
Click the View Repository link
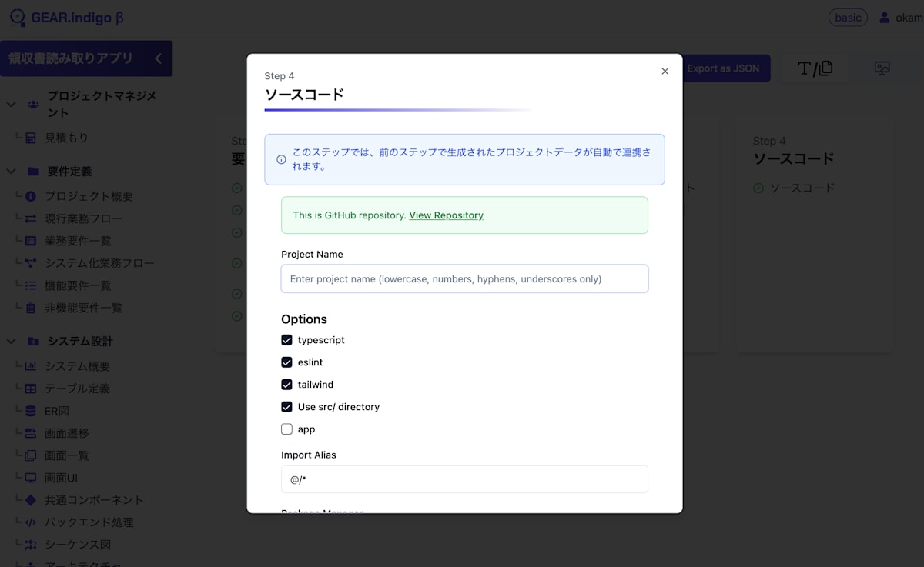[x=446, y=215]
